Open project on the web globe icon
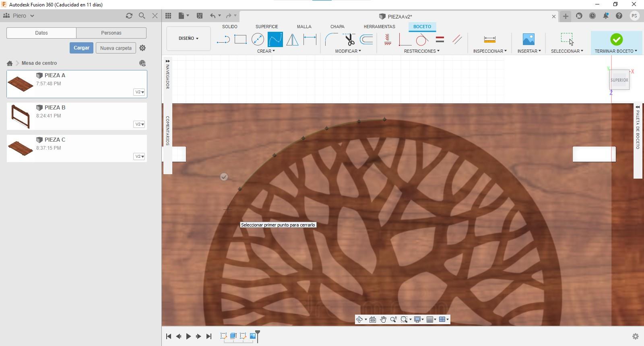 click(142, 63)
